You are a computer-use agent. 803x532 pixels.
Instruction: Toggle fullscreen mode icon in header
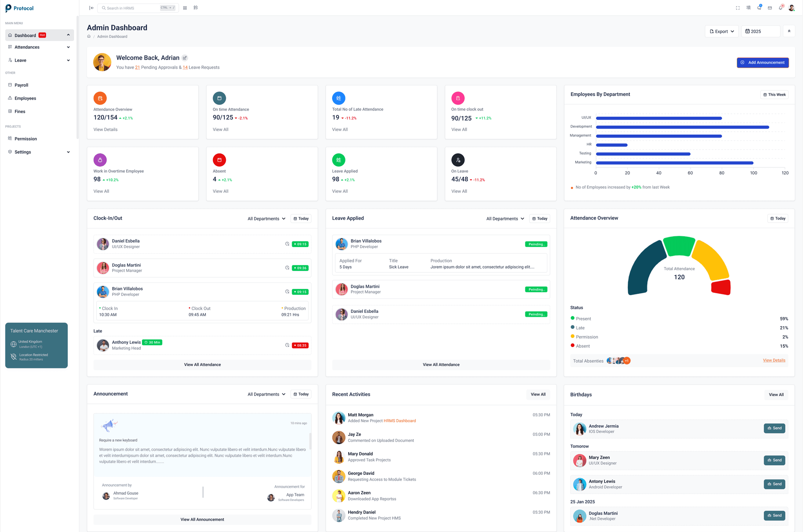click(738, 8)
